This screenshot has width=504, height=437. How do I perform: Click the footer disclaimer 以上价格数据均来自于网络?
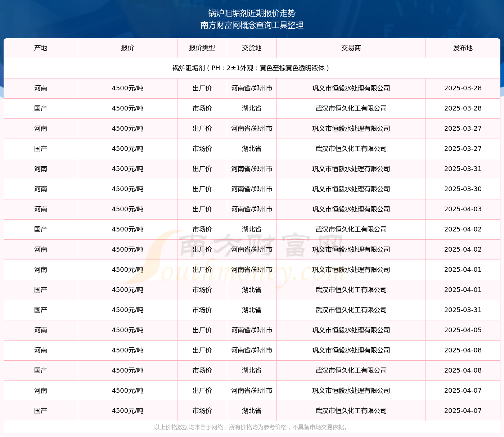(252, 427)
